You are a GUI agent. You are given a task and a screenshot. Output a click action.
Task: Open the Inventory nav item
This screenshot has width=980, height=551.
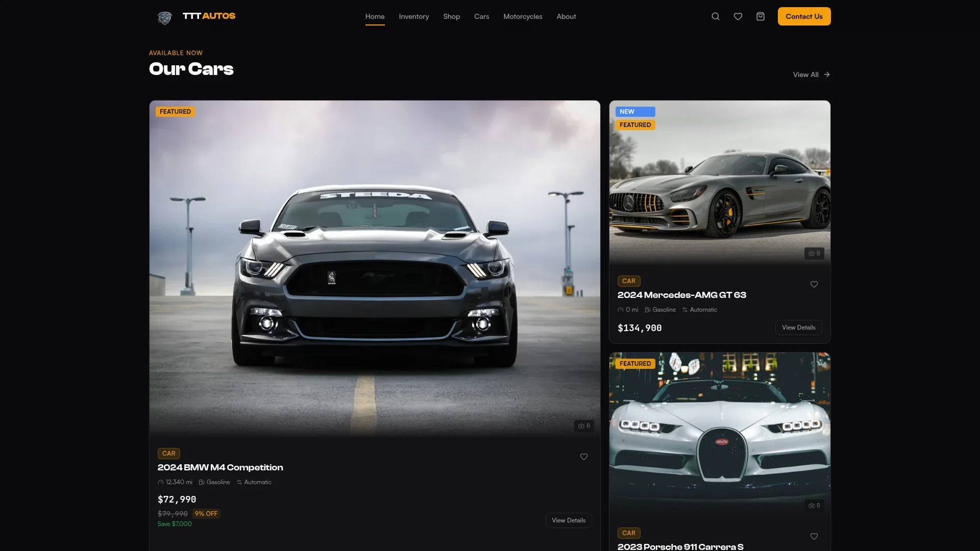coord(414,16)
